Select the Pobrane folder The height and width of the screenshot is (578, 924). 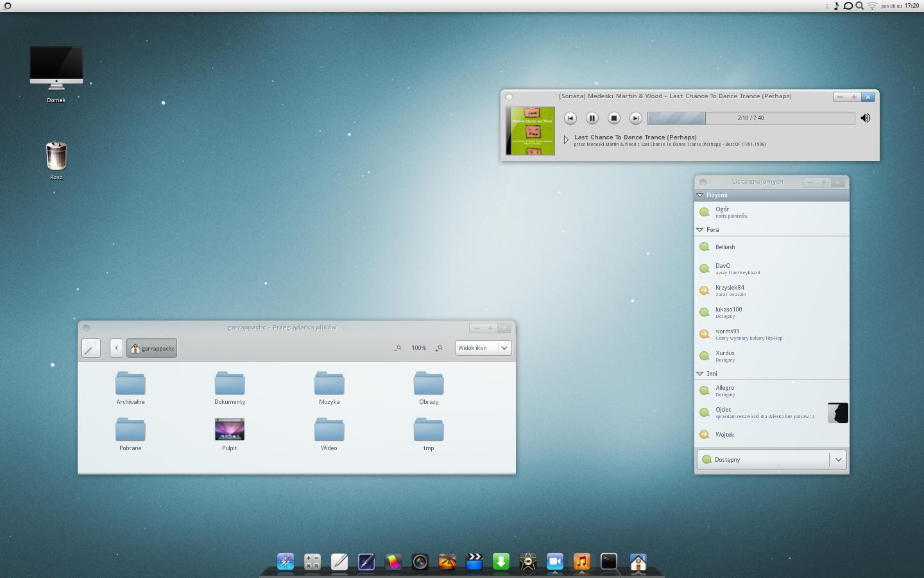click(130, 434)
